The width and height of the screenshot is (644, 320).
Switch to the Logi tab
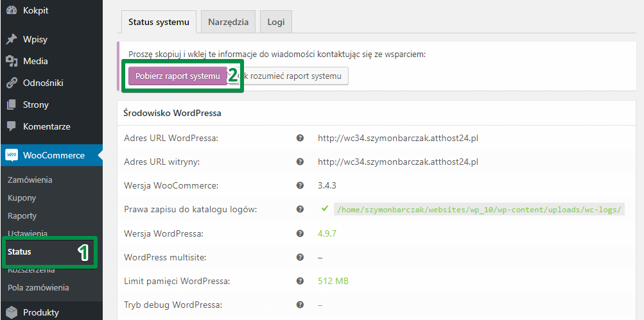(x=276, y=22)
